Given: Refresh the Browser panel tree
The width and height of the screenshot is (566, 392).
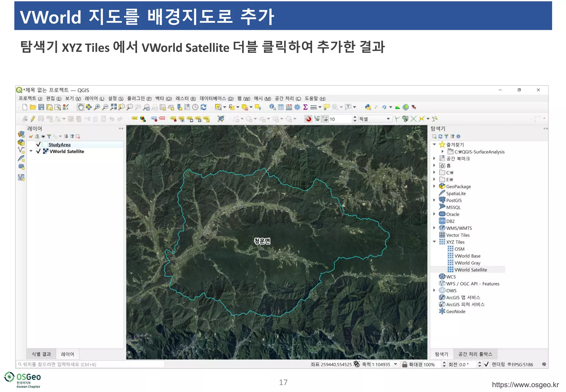Looking at the screenshot, I should (440, 136).
